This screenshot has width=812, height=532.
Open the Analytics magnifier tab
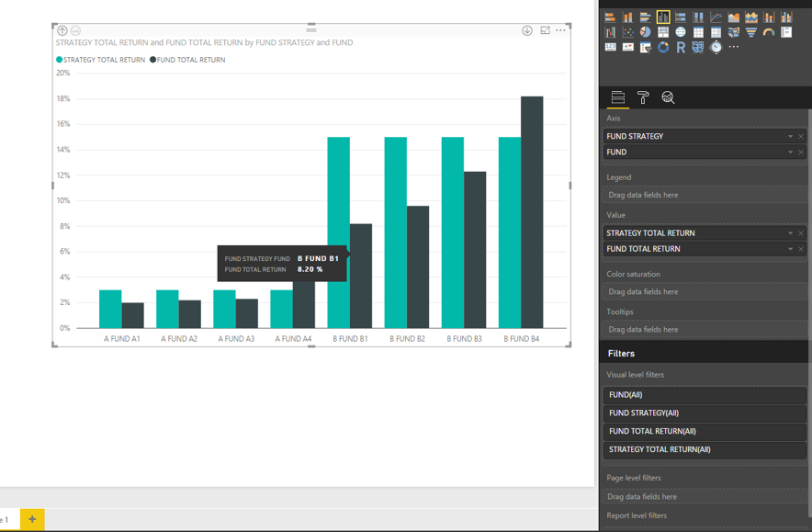(668, 97)
